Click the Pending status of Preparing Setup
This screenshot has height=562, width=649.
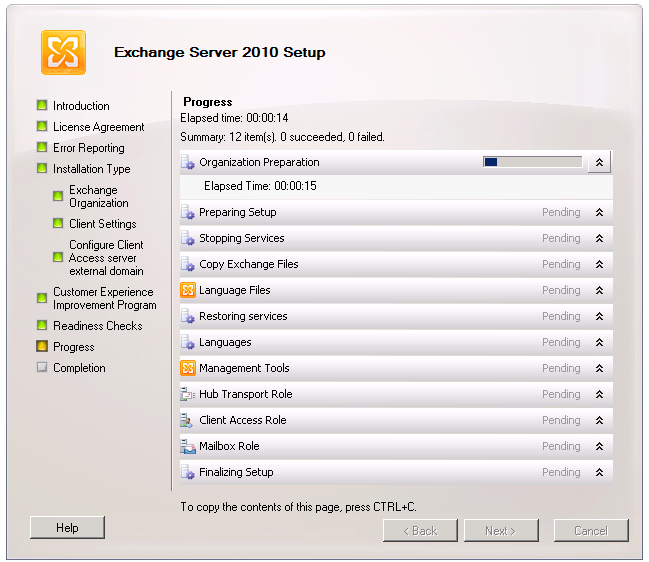(x=561, y=212)
